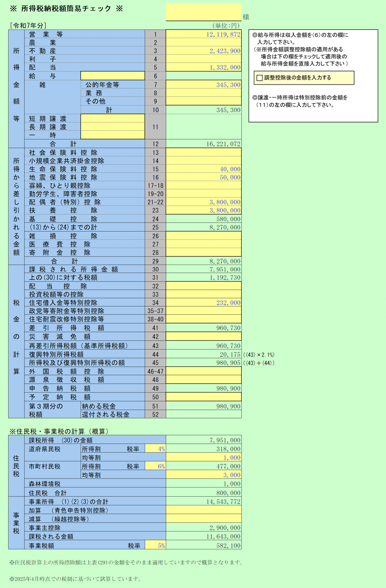This screenshot has width=386, height=588.
Task: Click the 災害減免額 input cell
Action: coord(204,336)
